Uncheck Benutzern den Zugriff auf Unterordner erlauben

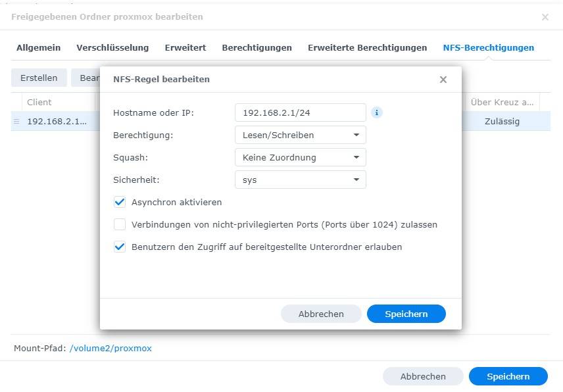coord(120,247)
